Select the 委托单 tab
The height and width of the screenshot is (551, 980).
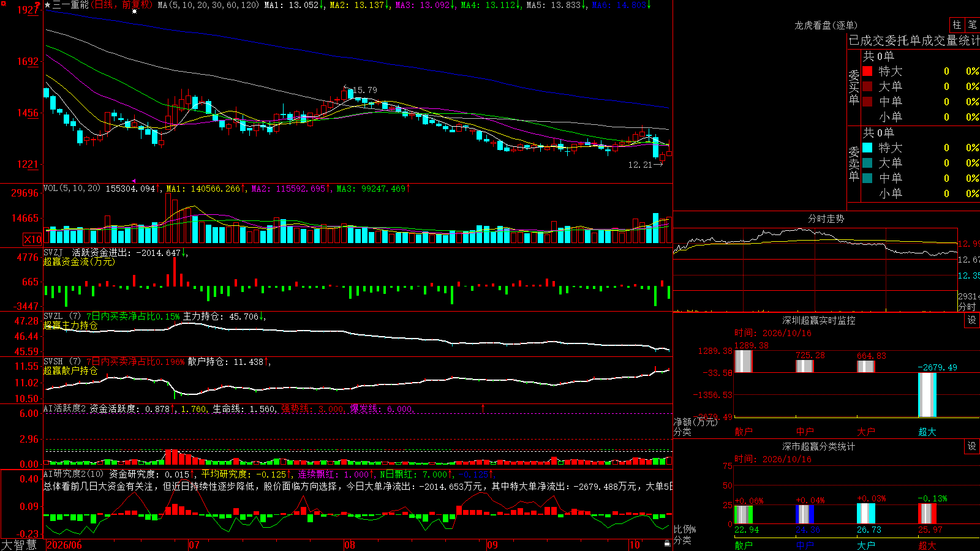click(x=903, y=40)
